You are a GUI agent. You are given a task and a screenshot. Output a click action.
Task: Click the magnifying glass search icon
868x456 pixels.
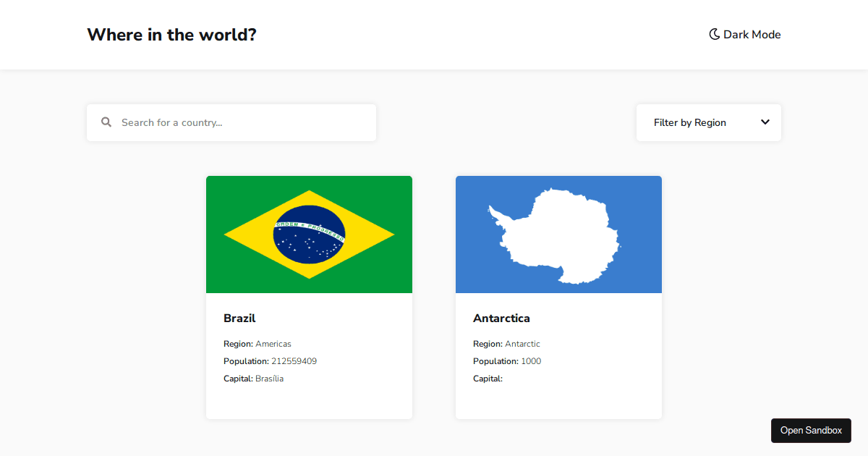(106, 122)
